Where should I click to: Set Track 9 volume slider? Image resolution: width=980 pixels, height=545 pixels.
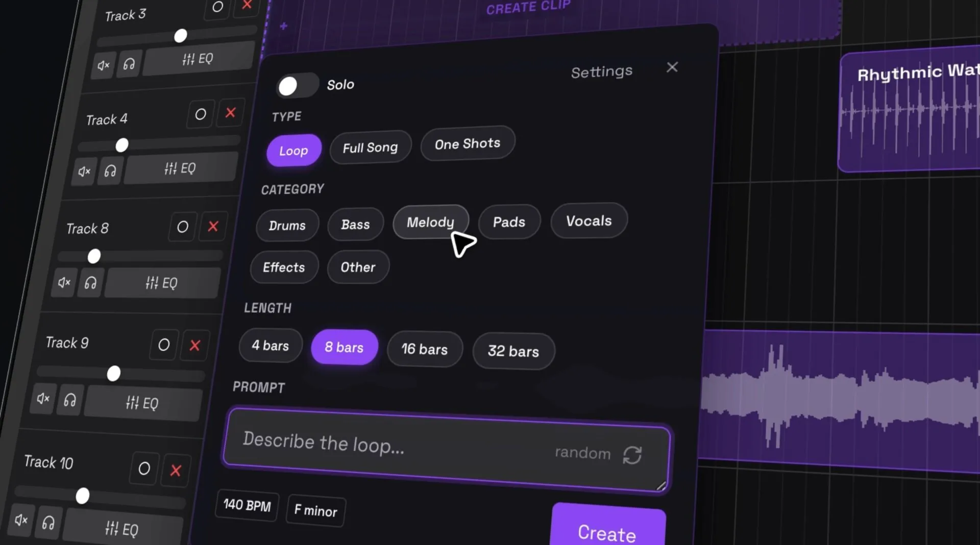click(x=121, y=374)
